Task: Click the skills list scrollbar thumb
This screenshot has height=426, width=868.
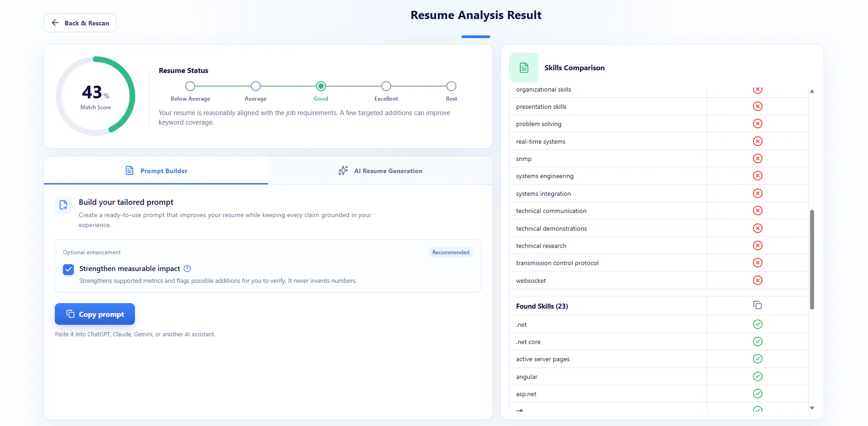Action: (812, 260)
